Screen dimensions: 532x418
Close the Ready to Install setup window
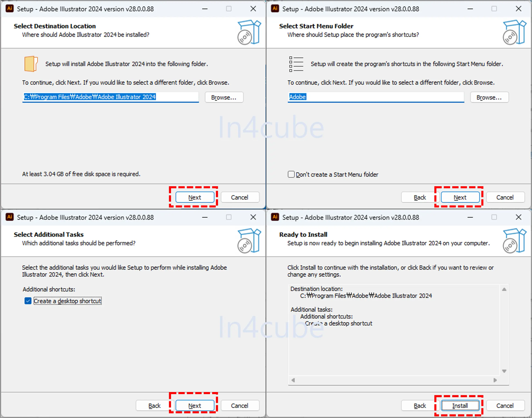(x=519, y=217)
